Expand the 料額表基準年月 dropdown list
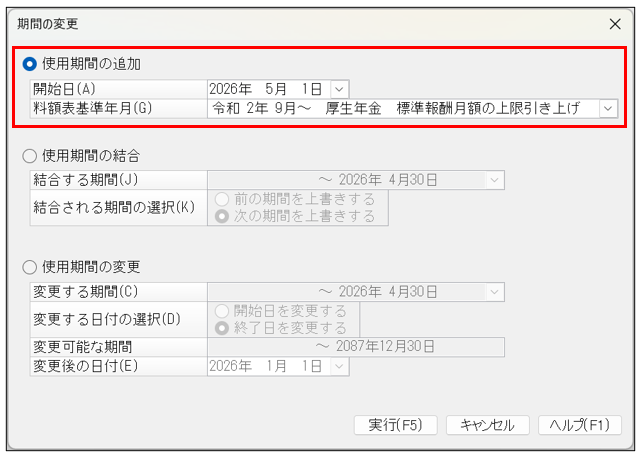Screen dimensions: 641x456 click(608, 108)
